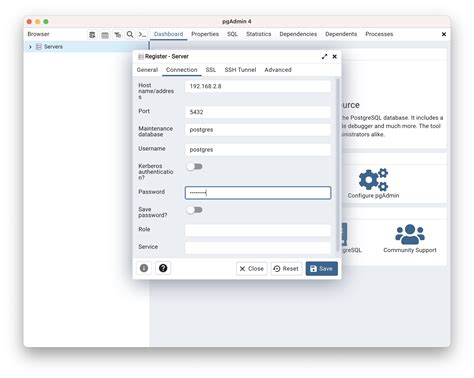Click the Role input field

click(258, 230)
